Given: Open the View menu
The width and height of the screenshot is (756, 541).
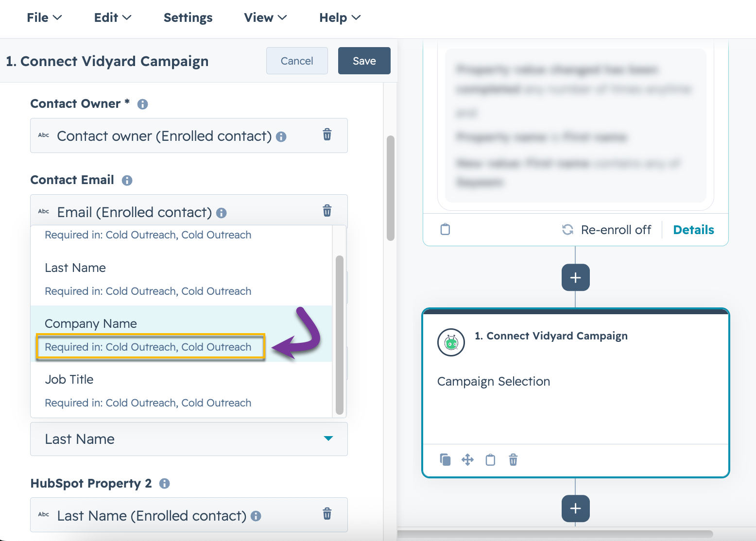Looking at the screenshot, I should tap(265, 18).
